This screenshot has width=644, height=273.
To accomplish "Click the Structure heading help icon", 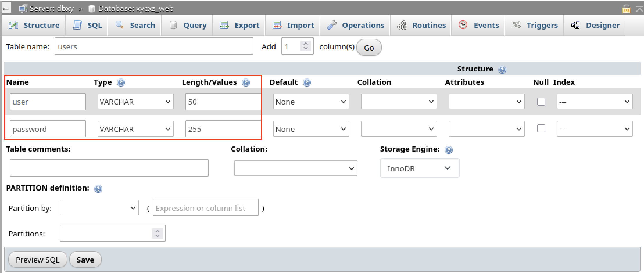I will point(502,70).
